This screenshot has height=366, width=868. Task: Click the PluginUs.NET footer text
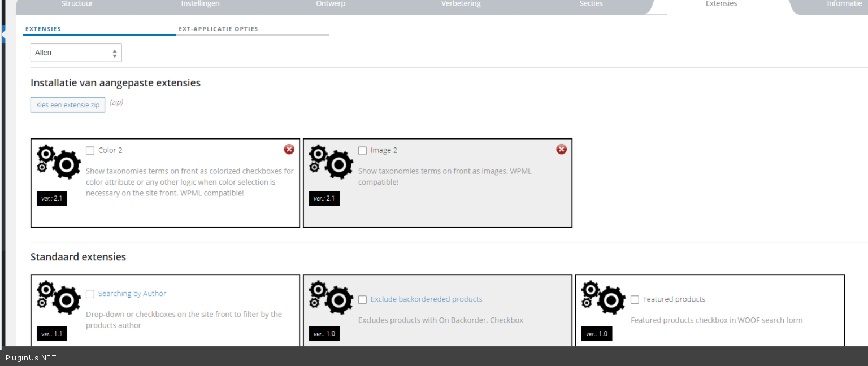pyautogui.click(x=31, y=358)
